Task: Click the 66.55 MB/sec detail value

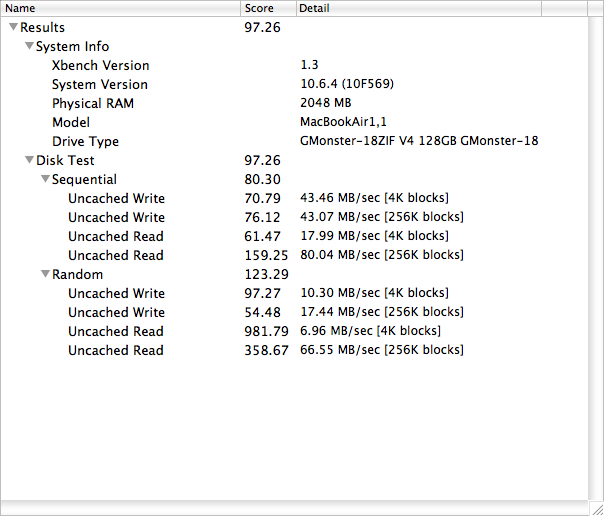Action: (x=382, y=350)
